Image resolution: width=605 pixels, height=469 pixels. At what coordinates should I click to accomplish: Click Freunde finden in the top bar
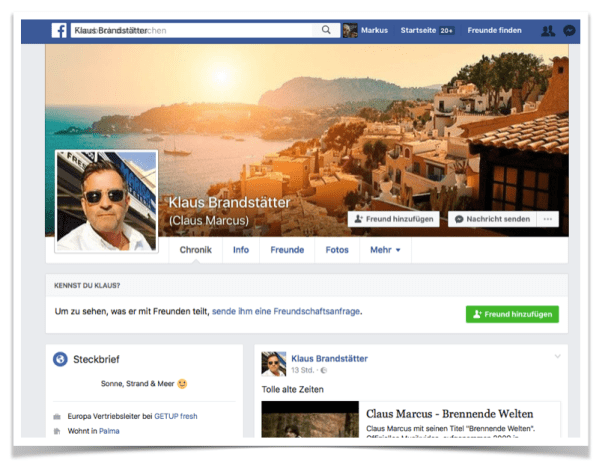[x=494, y=30]
